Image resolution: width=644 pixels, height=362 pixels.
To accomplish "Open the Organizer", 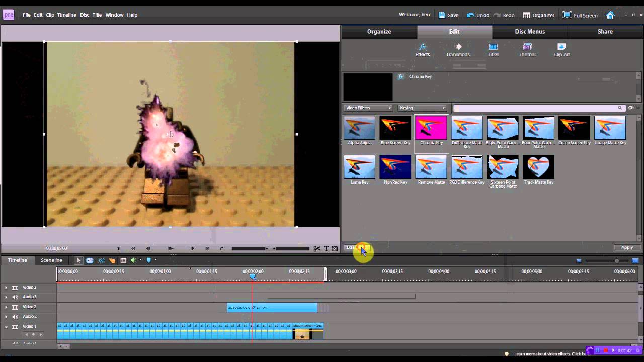I will point(538,15).
